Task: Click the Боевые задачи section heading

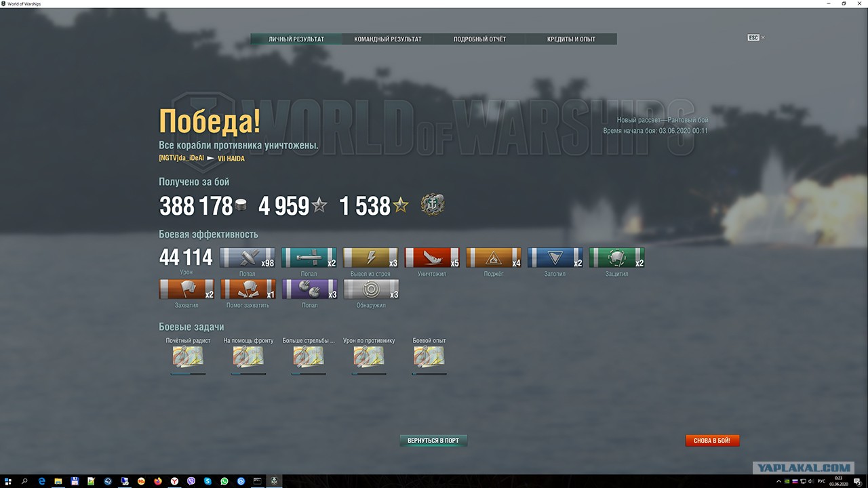Action: pos(191,327)
